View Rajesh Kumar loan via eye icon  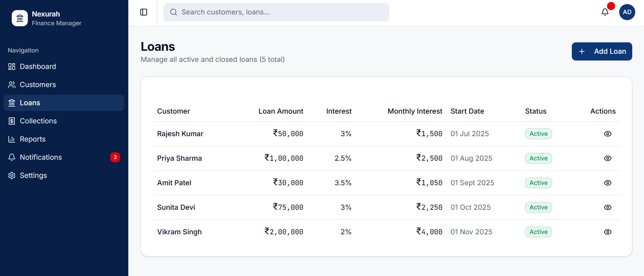pyautogui.click(x=608, y=134)
